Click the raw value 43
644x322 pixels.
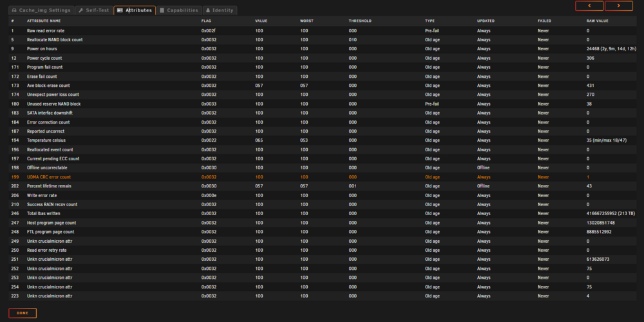(589, 186)
